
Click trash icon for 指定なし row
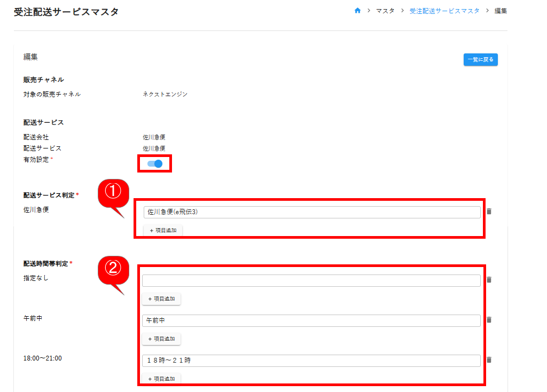489,279
